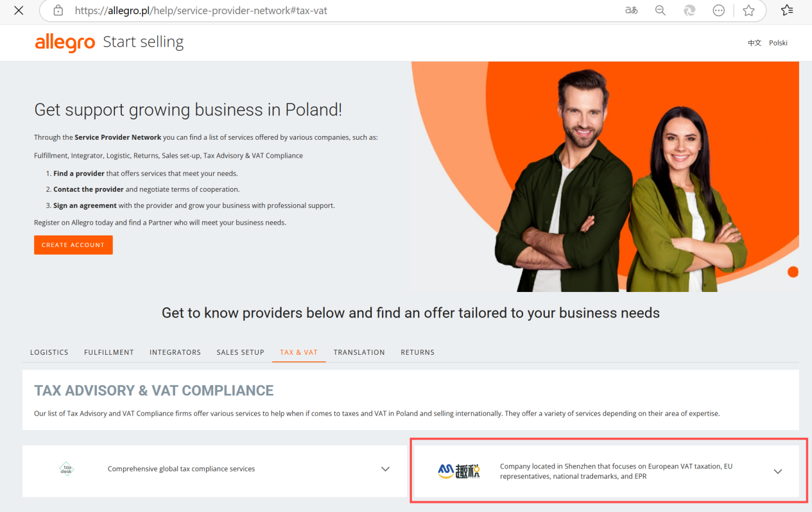
Task: Open the favorites list icon
Action: (x=787, y=10)
